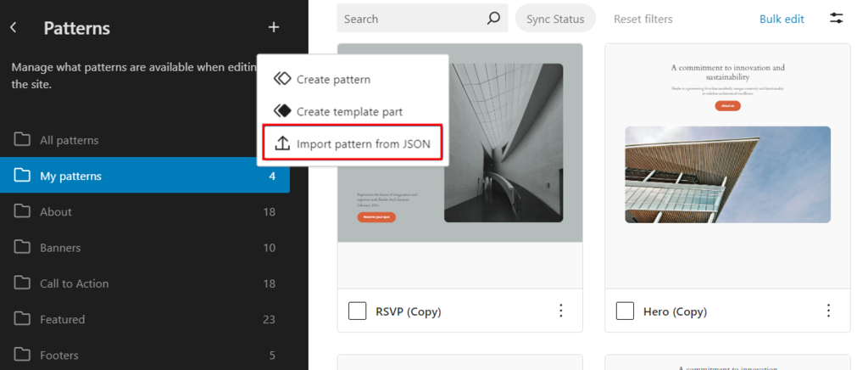Screen dimensions: 868x370
Task: Click the back chevron beside Patterns
Action: (14, 27)
